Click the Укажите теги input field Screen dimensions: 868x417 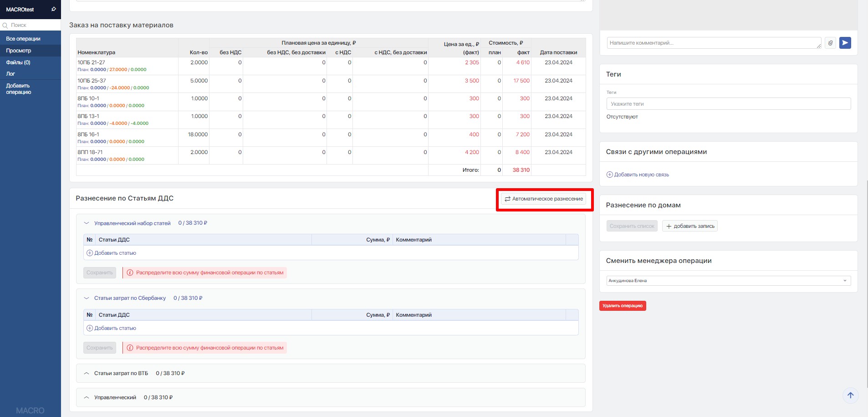pos(728,104)
